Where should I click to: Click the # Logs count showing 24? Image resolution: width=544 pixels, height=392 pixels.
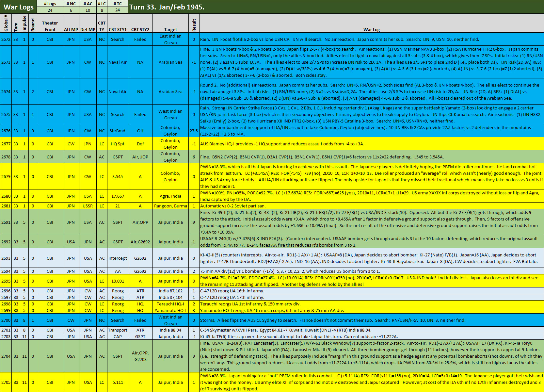click(x=51, y=9)
